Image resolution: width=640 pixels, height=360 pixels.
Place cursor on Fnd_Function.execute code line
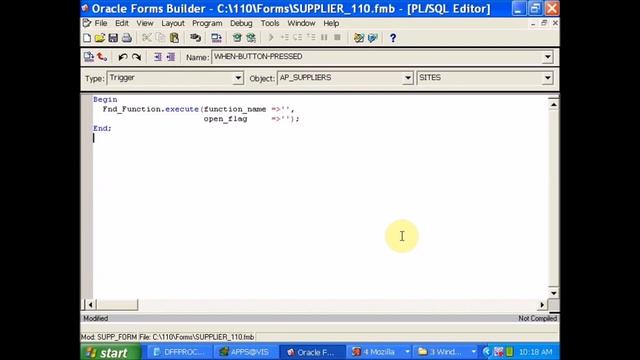click(x=198, y=109)
